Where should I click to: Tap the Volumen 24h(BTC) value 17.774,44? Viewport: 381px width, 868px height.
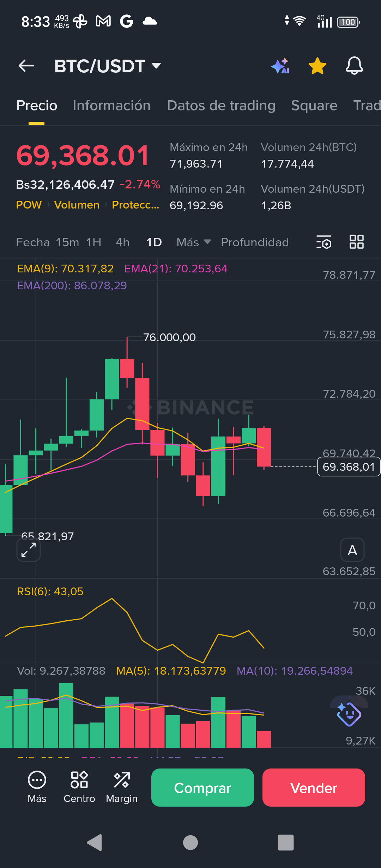click(x=288, y=164)
